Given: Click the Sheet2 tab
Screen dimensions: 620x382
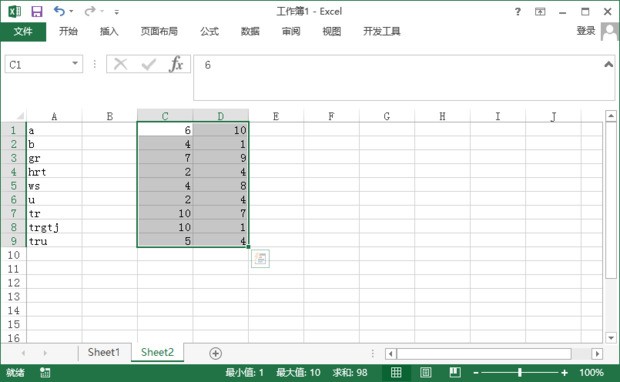Looking at the screenshot, I should coord(157,352).
